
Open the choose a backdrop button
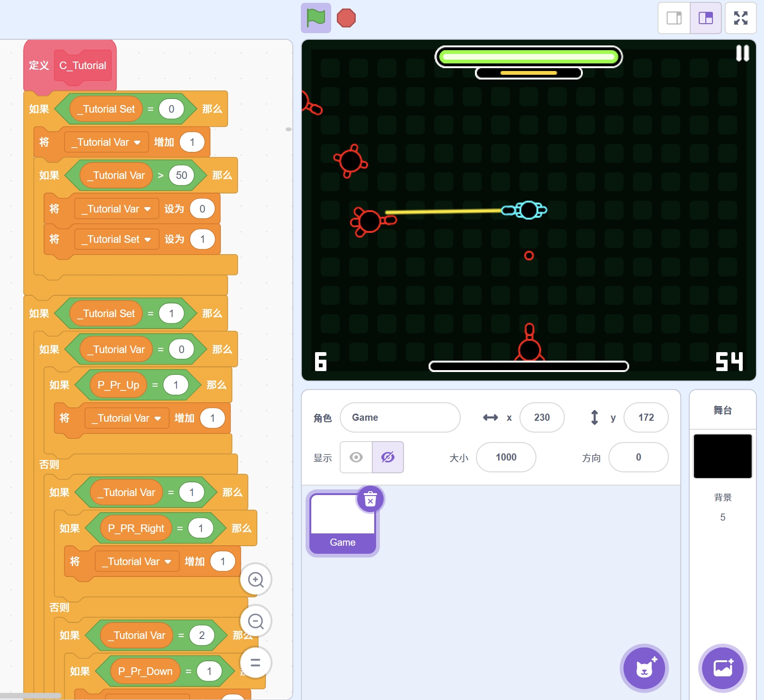722,668
